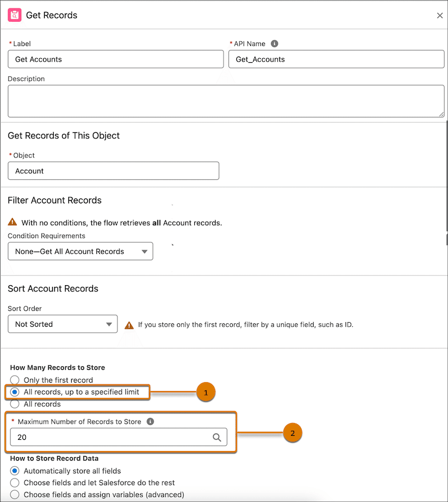The height and width of the screenshot is (502, 448).
Task: Show Maximum Number of Records info tooltip
Action: pyautogui.click(x=150, y=421)
